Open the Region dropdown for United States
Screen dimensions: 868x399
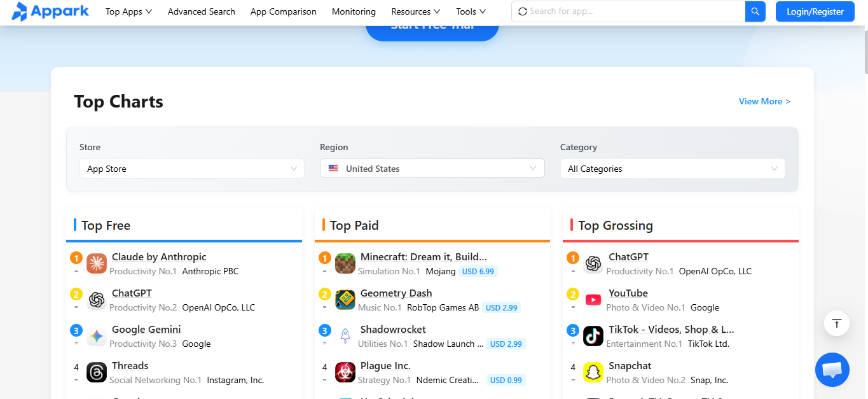tap(432, 168)
